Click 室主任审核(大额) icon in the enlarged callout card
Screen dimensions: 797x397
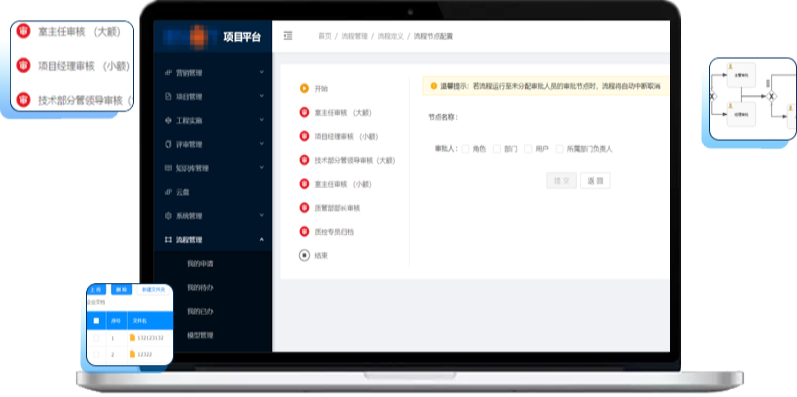[23, 32]
